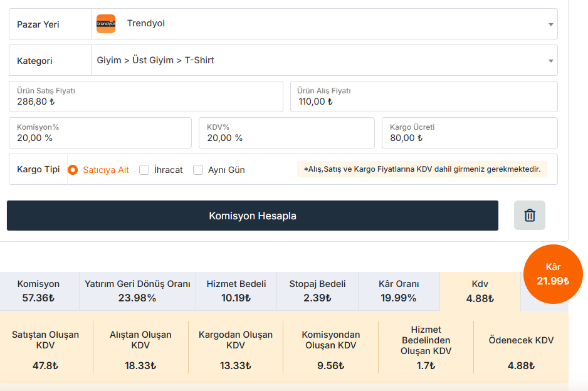The width and height of the screenshot is (588, 391).
Task: Open the Yatırım Geri Dönüş Oranı tab
Action: coord(137,291)
